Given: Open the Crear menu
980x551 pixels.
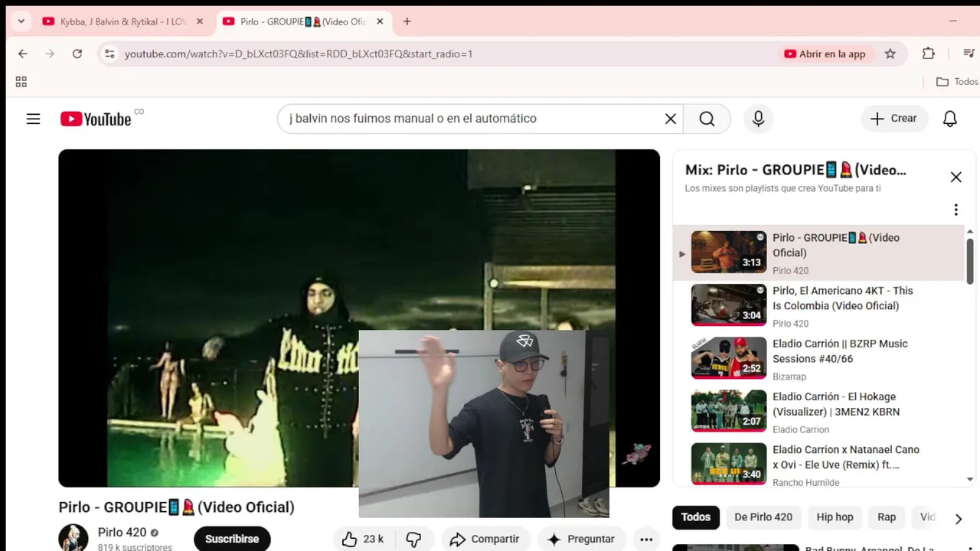Looking at the screenshot, I should (x=893, y=119).
